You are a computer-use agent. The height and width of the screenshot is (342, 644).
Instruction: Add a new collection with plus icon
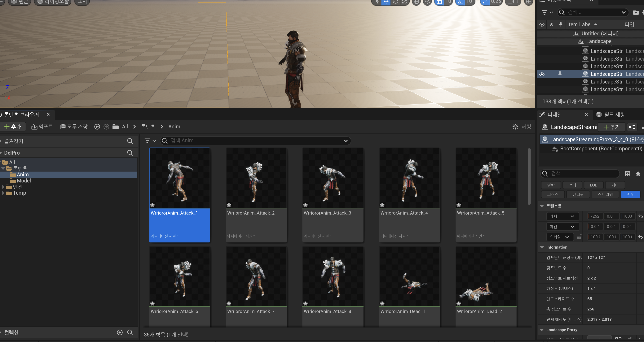point(120,332)
